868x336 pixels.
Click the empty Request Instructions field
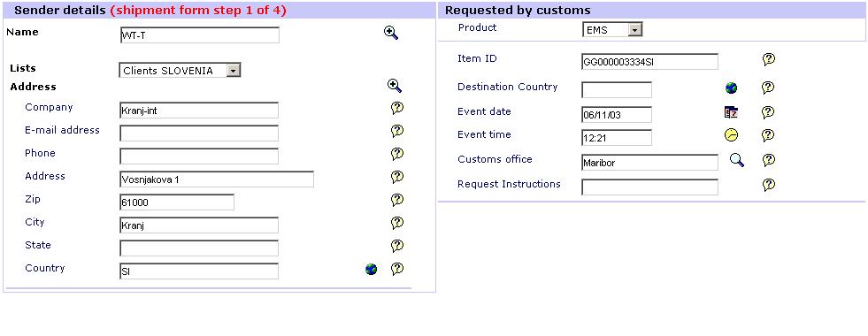point(649,187)
